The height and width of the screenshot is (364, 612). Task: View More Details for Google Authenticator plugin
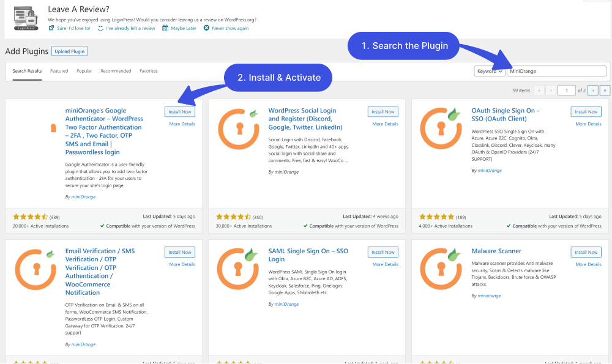(182, 124)
